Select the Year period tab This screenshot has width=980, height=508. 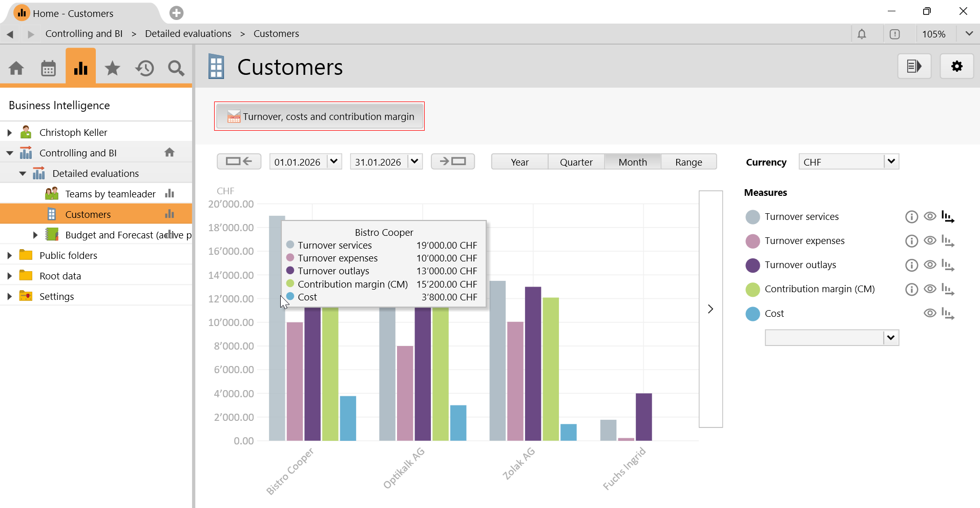point(519,162)
